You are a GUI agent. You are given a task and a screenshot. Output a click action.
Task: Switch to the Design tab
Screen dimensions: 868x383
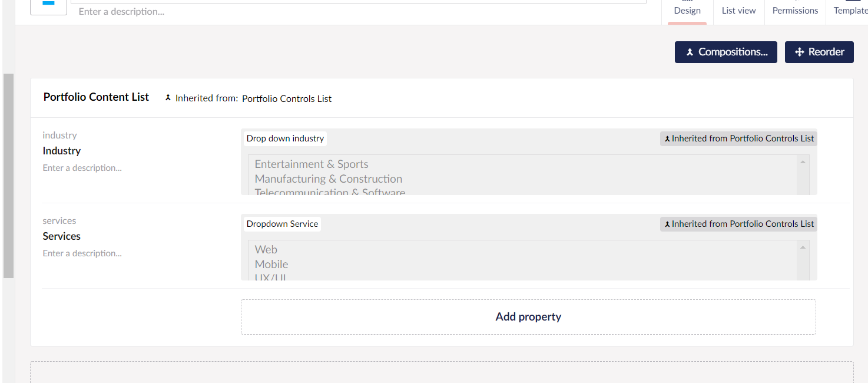pos(687,11)
